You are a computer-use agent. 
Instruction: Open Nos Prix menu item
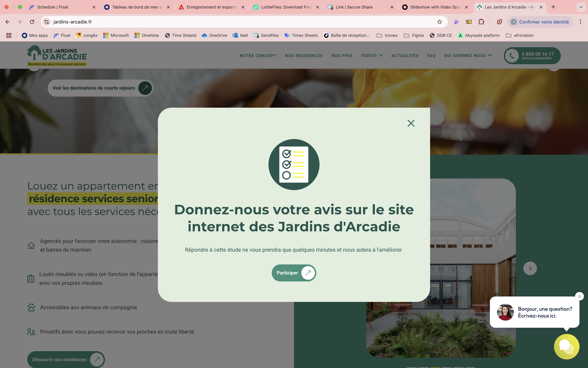coord(342,56)
